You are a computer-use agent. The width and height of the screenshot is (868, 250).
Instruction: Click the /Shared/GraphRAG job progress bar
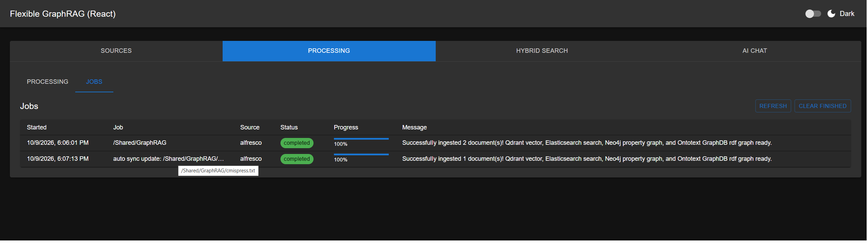361,139
